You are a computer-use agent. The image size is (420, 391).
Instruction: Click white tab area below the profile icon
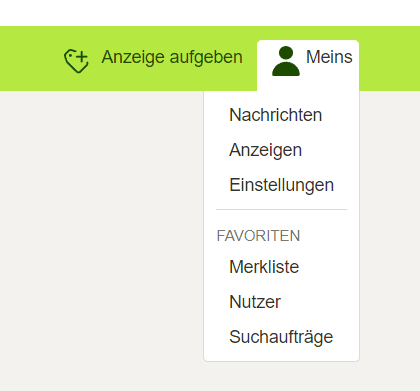pyautogui.click(x=286, y=84)
